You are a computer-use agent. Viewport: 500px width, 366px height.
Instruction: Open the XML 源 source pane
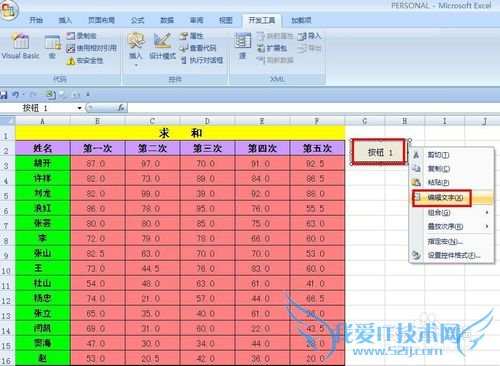point(242,47)
